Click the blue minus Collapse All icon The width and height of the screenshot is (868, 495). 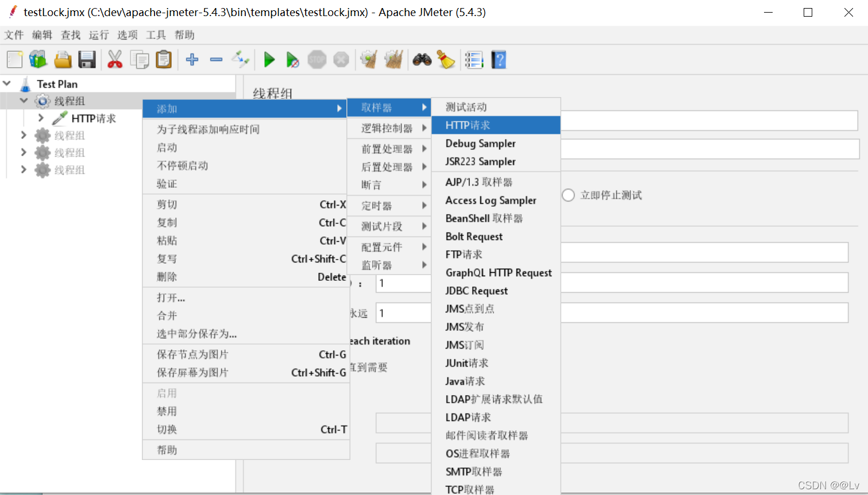tap(216, 60)
